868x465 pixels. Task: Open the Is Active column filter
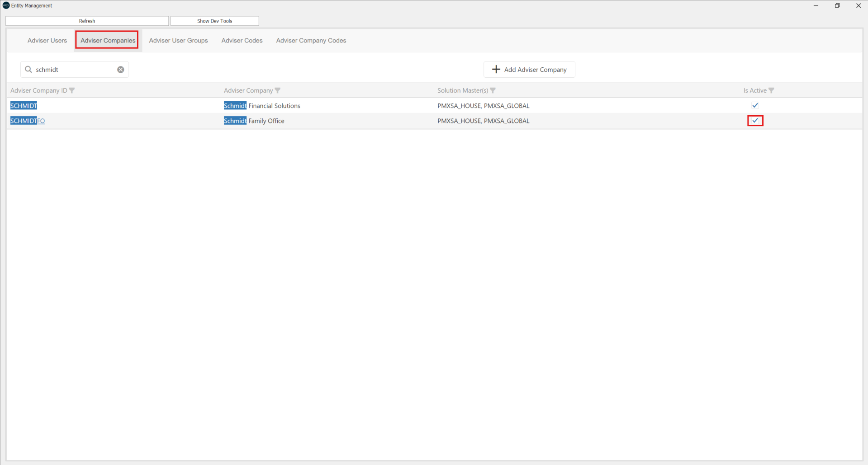coord(772,90)
